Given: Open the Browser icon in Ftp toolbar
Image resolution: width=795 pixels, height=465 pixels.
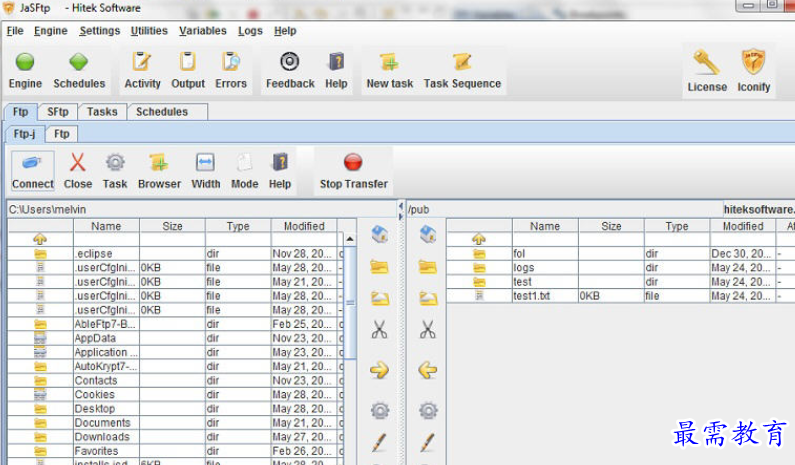Looking at the screenshot, I should click(159, 163).
